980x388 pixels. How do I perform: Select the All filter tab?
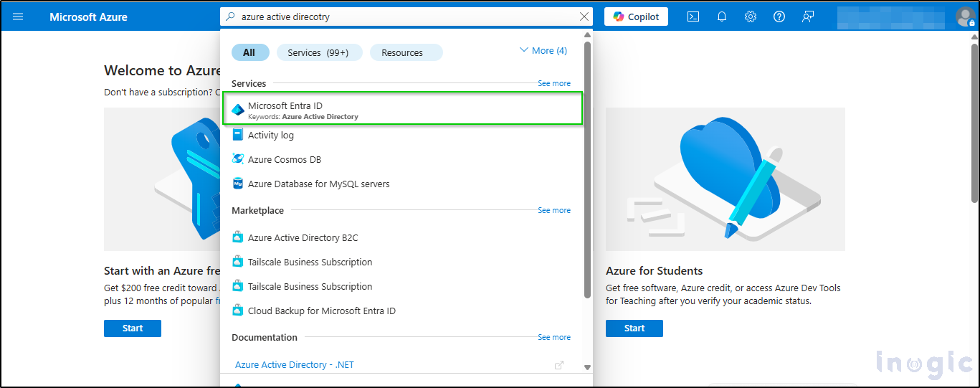coord(249,52)
